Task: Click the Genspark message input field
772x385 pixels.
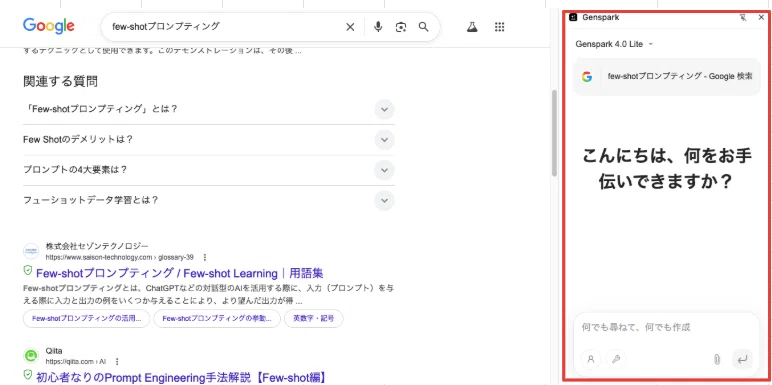Action: tap(667, 327)
